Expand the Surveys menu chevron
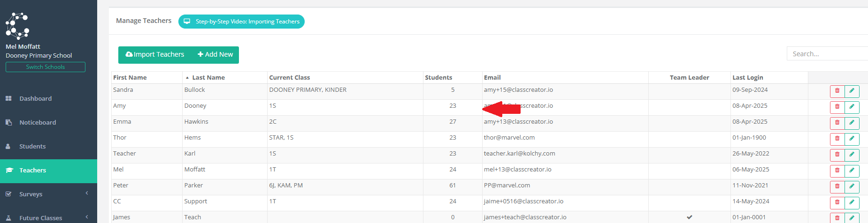Image resolution: width=868 pixels, height=223 pixels. [x=87, y=193]
